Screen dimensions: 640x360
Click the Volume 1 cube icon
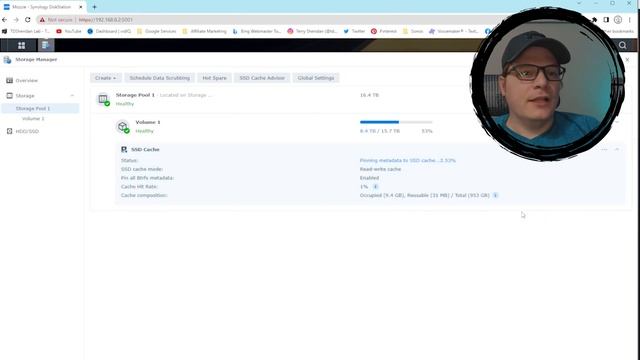[x=122, y=127]
